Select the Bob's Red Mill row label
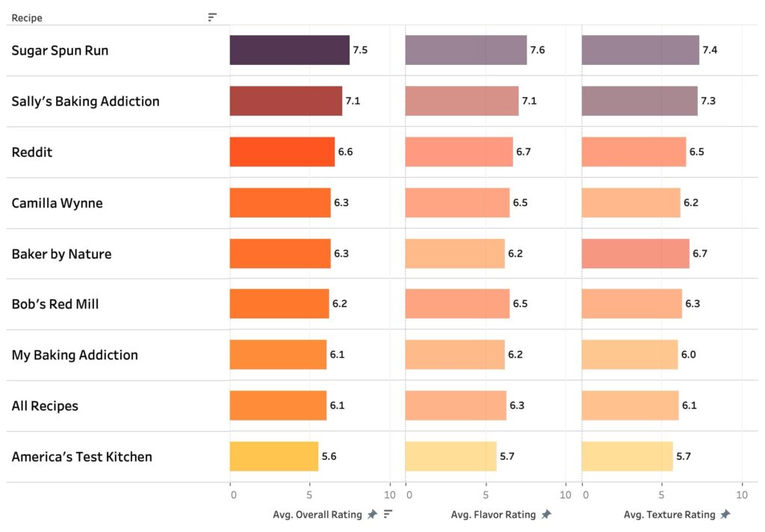This screenshot has height=532, width=765. 55,304
